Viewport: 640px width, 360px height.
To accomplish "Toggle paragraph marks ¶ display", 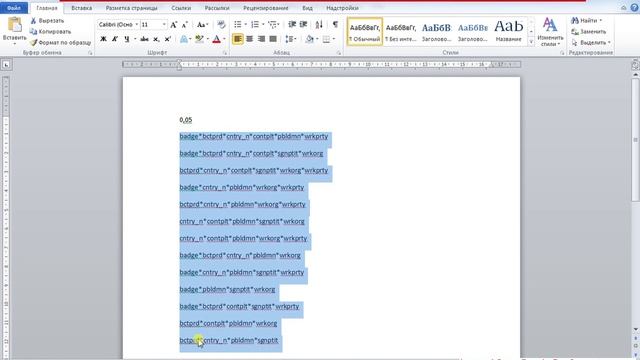I will coord(335,25).
